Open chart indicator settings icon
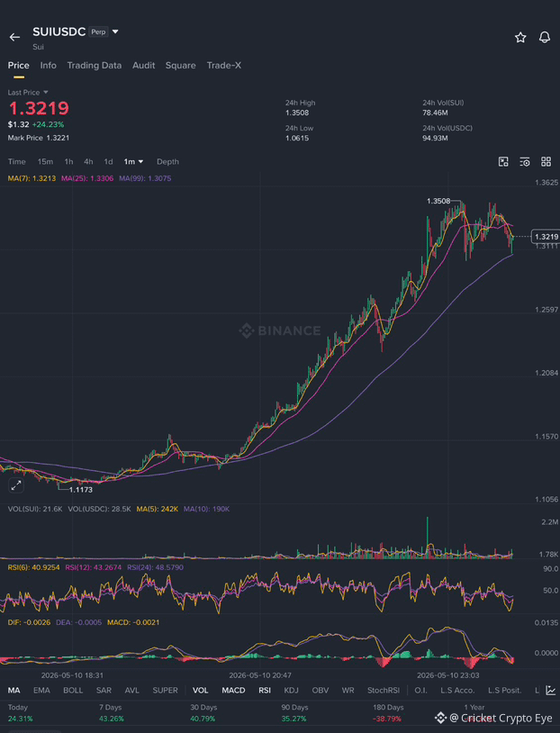This screenshot has height=733, width=560. coord(525,162)
